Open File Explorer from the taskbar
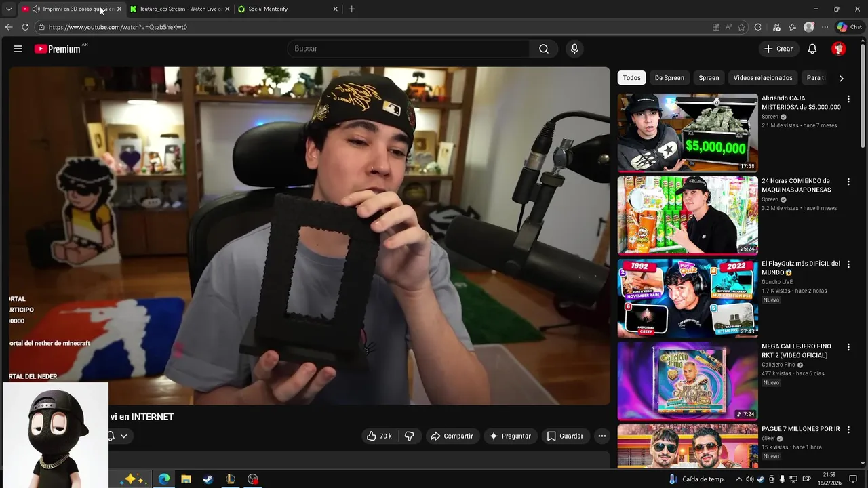The width and height of the screenshot is (868, 488). click(x=186, y=479)
